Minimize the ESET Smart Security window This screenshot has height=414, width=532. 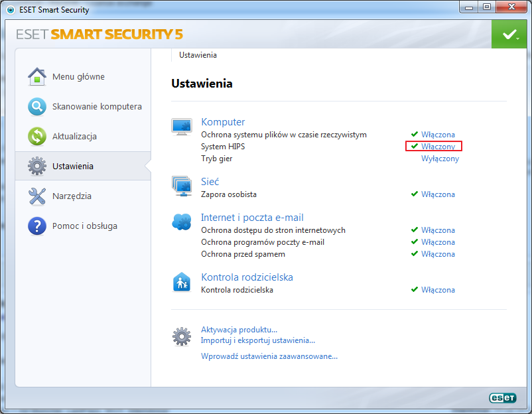(469, 7)
